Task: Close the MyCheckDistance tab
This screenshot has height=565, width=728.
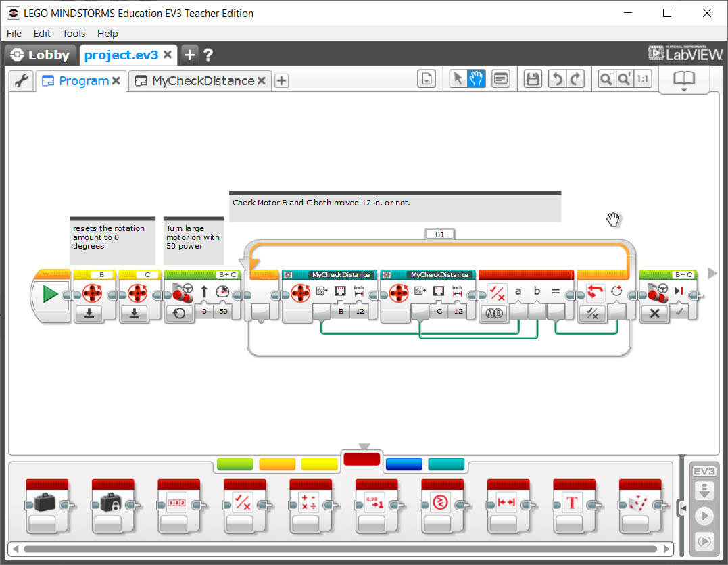Action: click(x=262, y=81)
